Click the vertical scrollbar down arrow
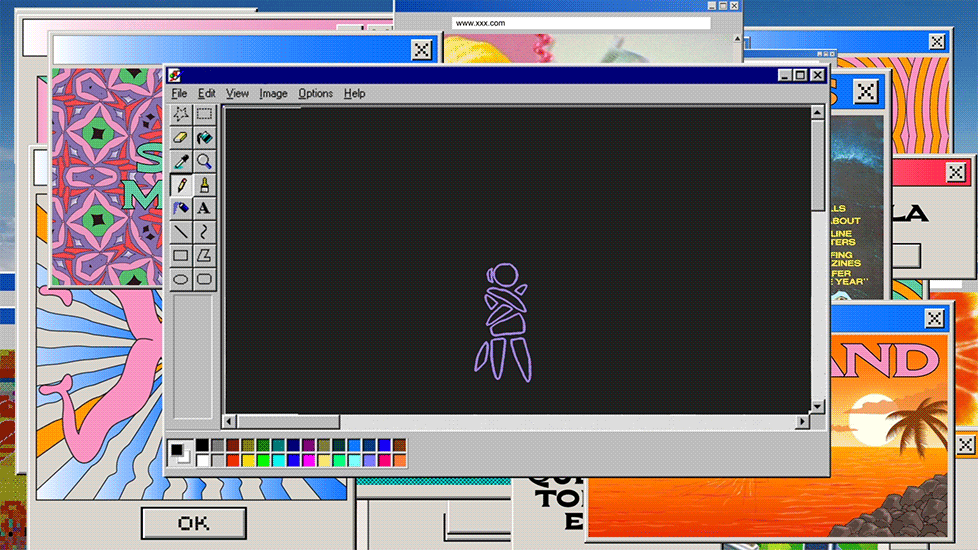The width and height of the screenshot is (978, 550). (817, 407)
